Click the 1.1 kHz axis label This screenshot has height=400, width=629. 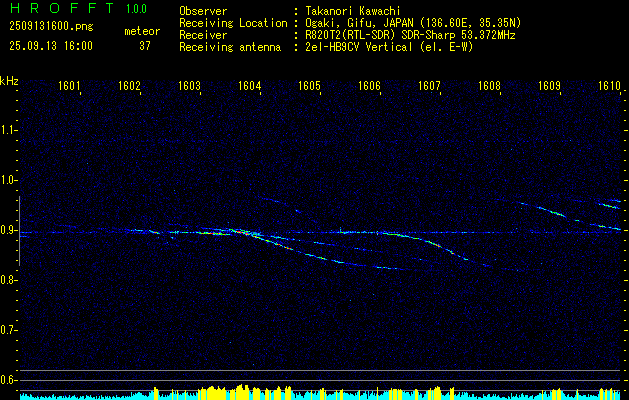8,130
